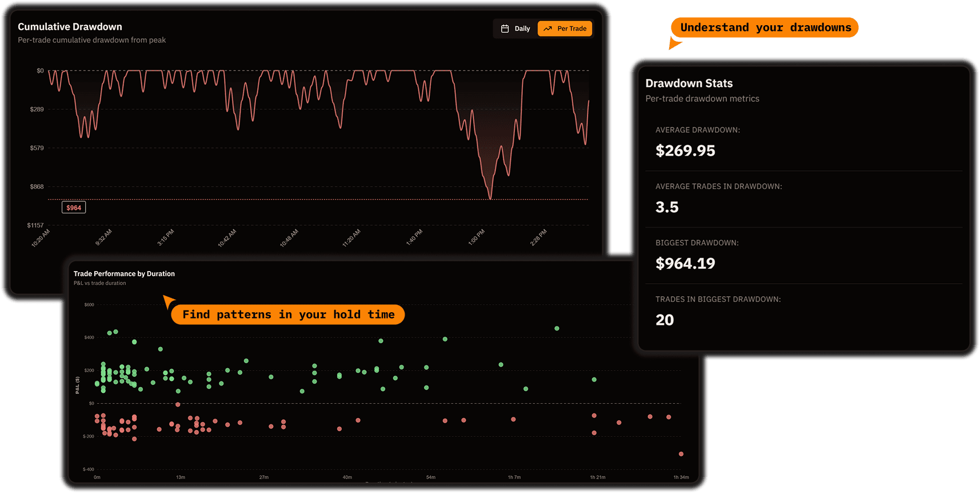Click the BIGGEST DRAWDOWN label

tap(697, 243)
